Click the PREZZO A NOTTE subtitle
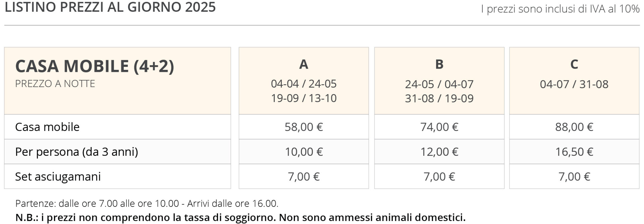Screen dimensions: 644x224 click(55, 84)
